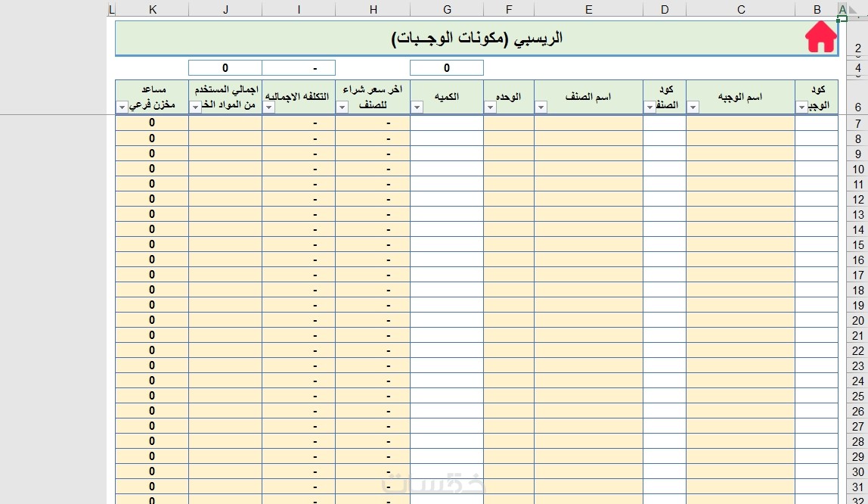Screen dimensions: 868x504
Task: Select row 7 header
Action: point(857,123)
